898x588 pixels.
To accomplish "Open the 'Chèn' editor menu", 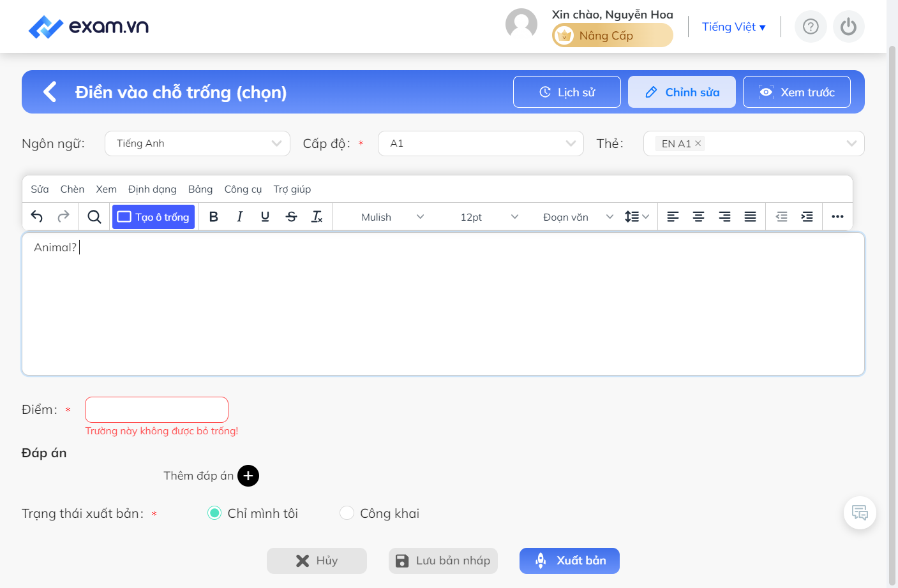I will coord(72,189).
